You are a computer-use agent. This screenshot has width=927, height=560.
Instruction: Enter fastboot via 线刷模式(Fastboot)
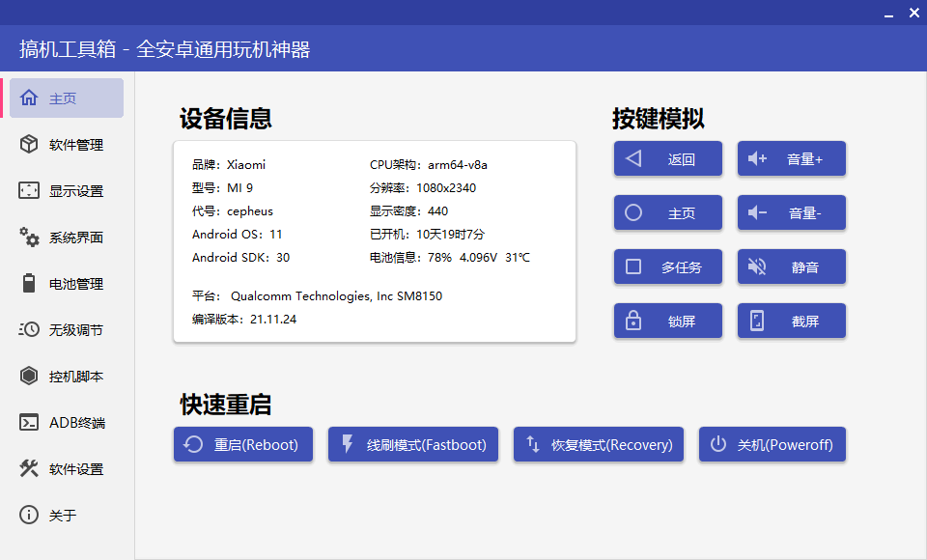pos(412,444)
